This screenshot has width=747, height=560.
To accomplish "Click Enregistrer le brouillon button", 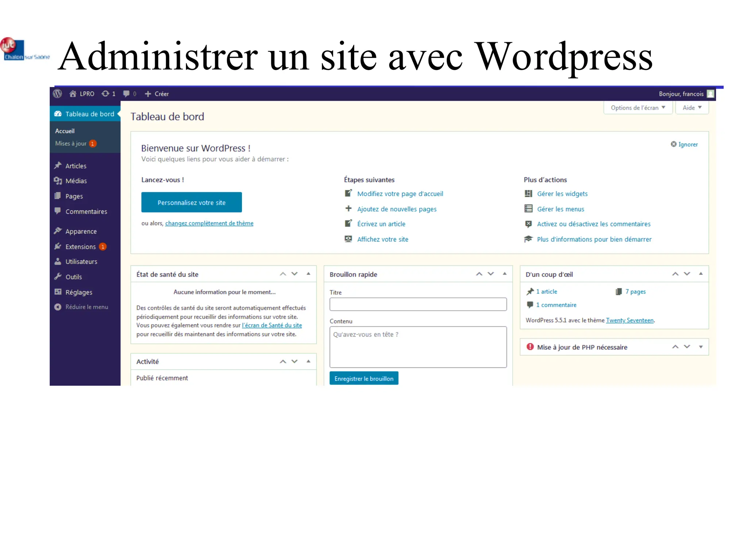I will click(x=364, y=378).
